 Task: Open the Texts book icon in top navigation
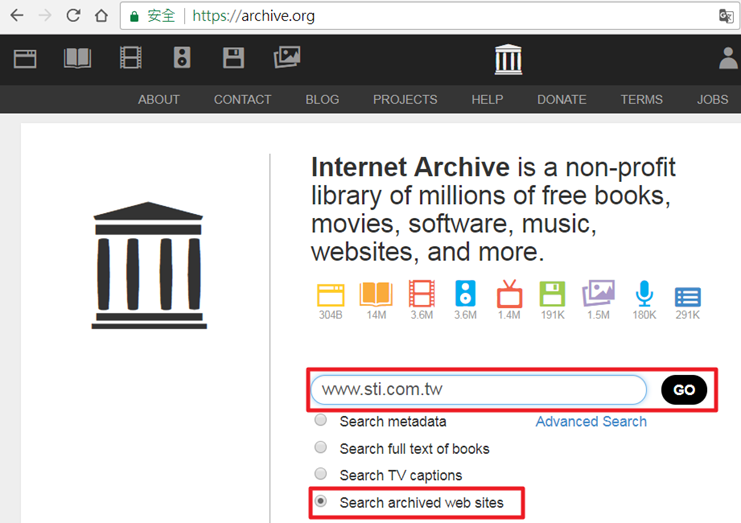78,58
